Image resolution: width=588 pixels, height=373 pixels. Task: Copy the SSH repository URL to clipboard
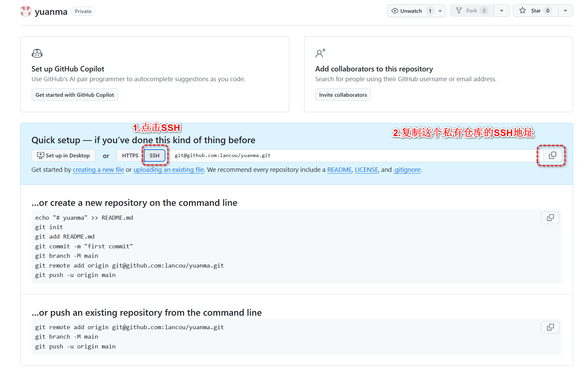pyautogui.click(x=552, y=155)
